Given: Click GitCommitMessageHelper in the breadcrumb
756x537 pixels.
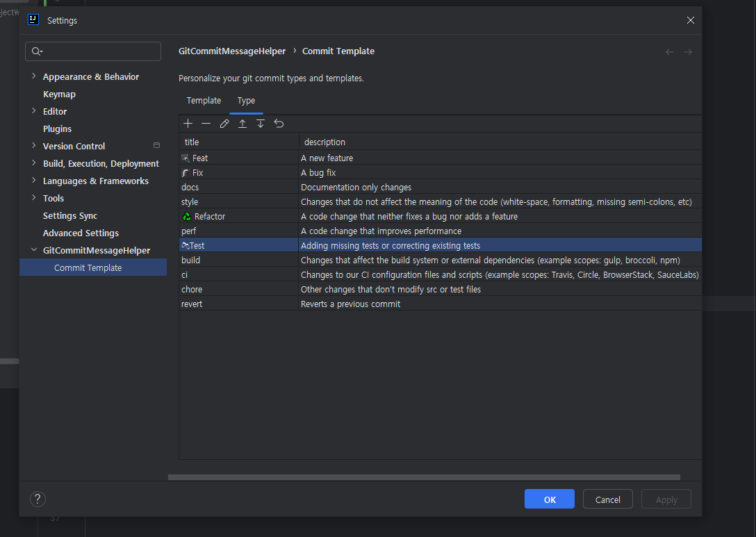Looking at the screenshot, I should (x=232, y=51).
